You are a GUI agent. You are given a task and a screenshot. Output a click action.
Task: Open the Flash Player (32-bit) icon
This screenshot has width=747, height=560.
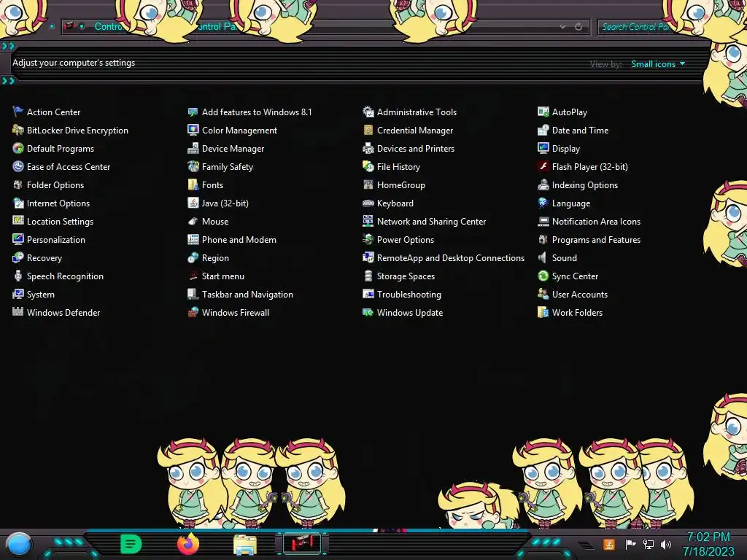click(x=543, y=167)
